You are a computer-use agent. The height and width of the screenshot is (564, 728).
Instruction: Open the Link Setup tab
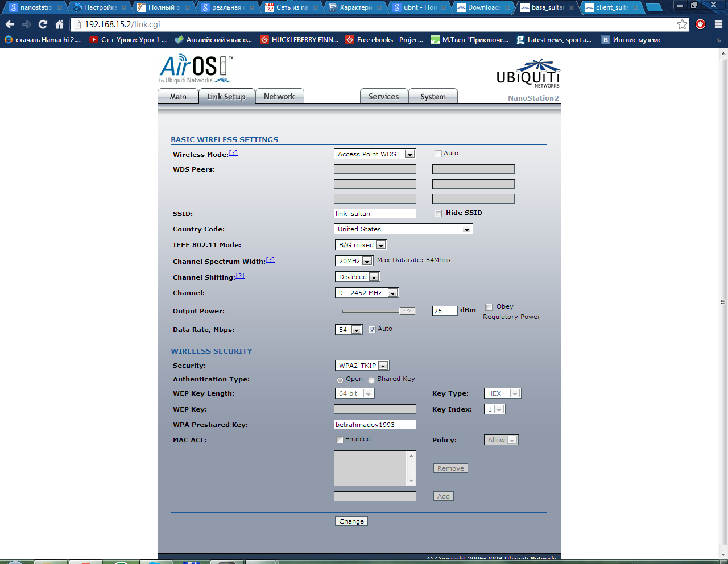pyautogui.click(x=226, y=97)
